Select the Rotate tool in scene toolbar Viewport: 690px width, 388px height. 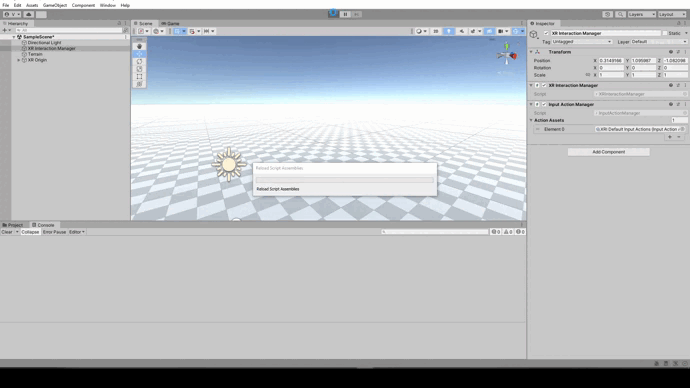pos(139,62)
